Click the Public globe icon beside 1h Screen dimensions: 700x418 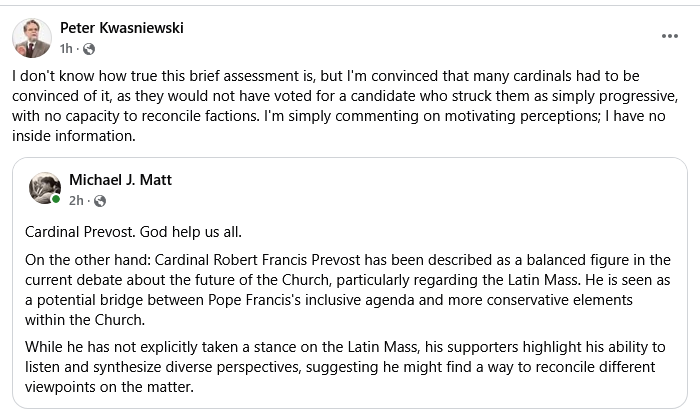pos(89,49)
